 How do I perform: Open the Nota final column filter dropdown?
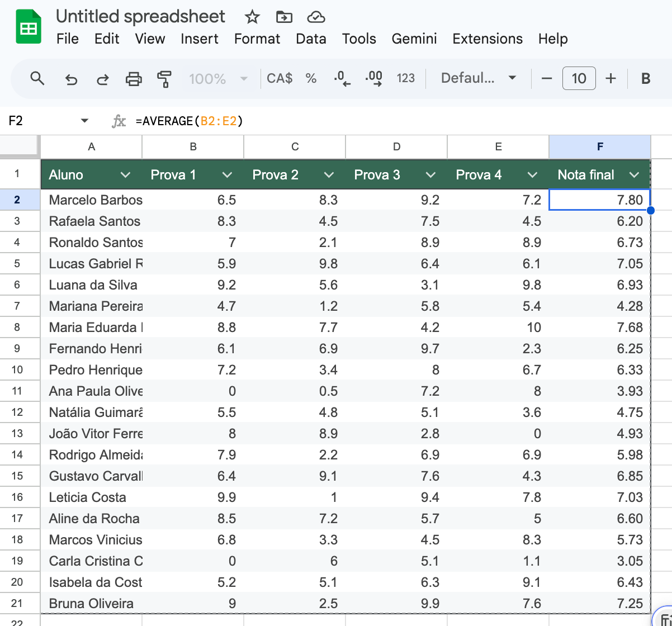point(634,175)
